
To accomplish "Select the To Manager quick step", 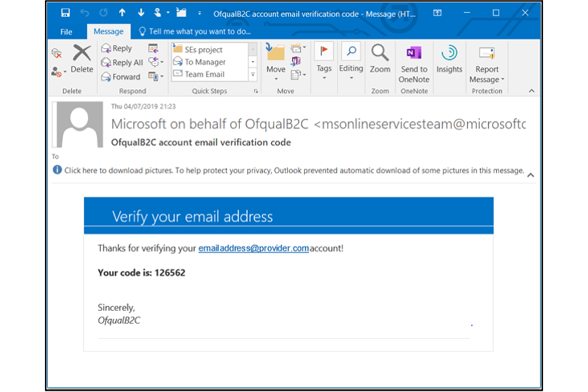I will 205,62.
